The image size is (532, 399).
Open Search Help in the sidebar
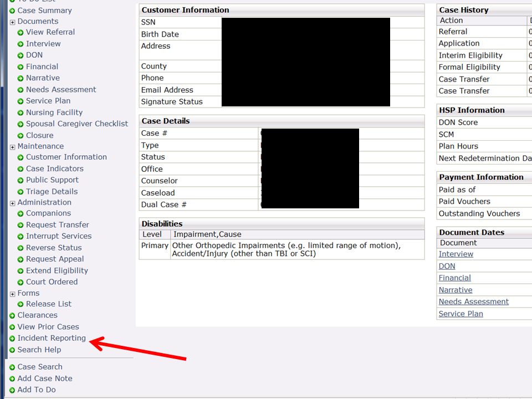pyautogui.click(x=39, y=350)
